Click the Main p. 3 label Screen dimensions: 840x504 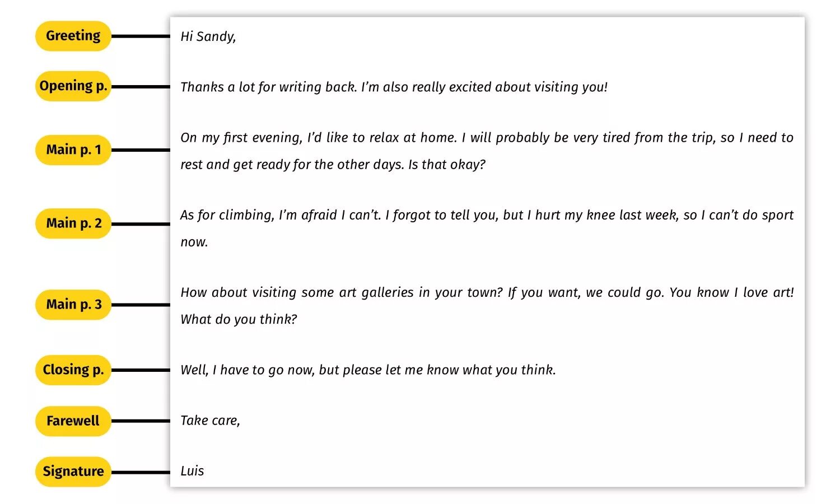pos(73,305)
